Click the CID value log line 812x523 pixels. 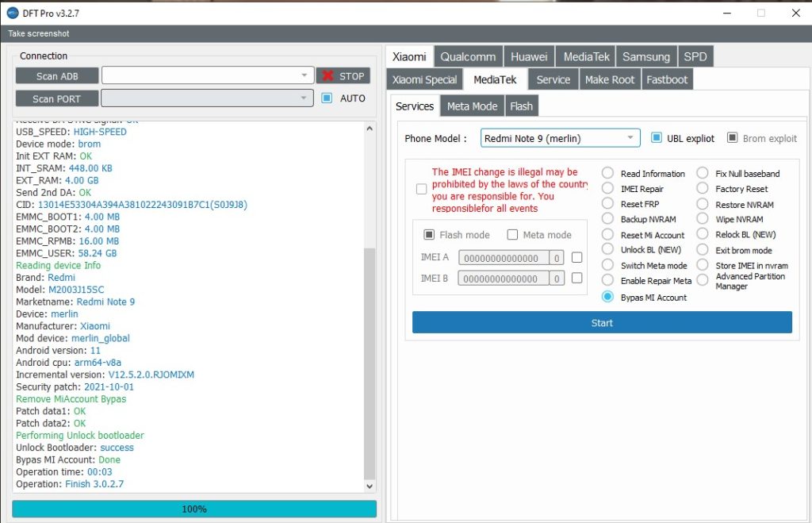pos(132,204)
